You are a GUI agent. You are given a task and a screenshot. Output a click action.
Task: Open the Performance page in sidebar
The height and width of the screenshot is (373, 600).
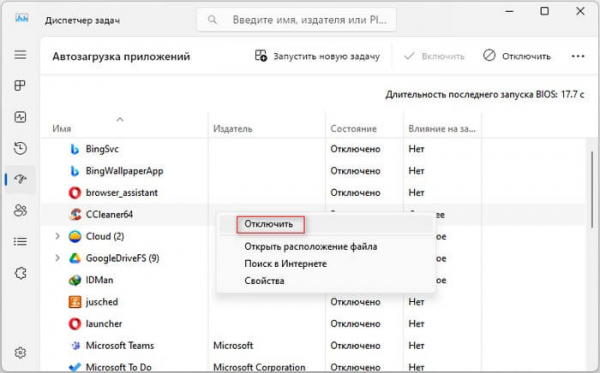click(20, 117)
